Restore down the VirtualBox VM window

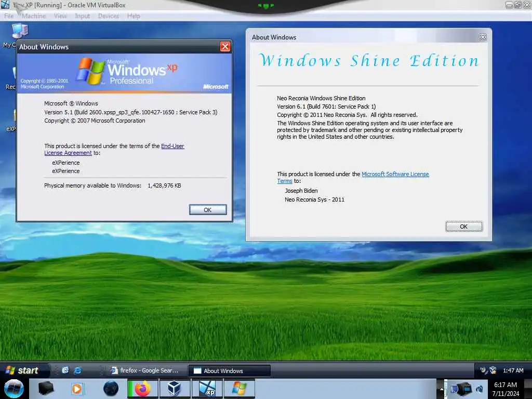(518, 5)
